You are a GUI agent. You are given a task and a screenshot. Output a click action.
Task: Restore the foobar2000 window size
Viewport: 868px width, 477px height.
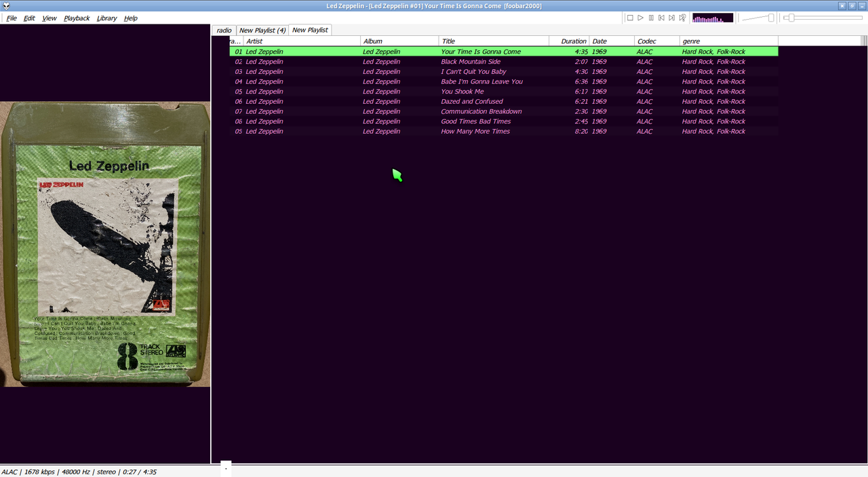pyautogui.click(x=852, y=5)
